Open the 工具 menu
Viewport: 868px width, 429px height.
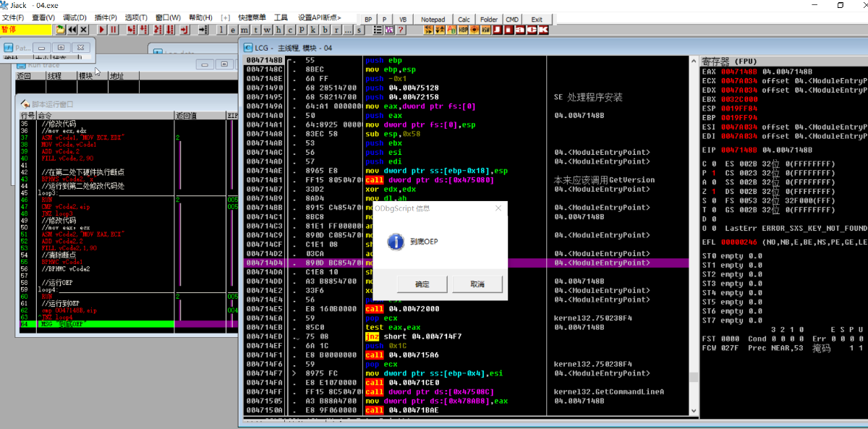[281, 17]
